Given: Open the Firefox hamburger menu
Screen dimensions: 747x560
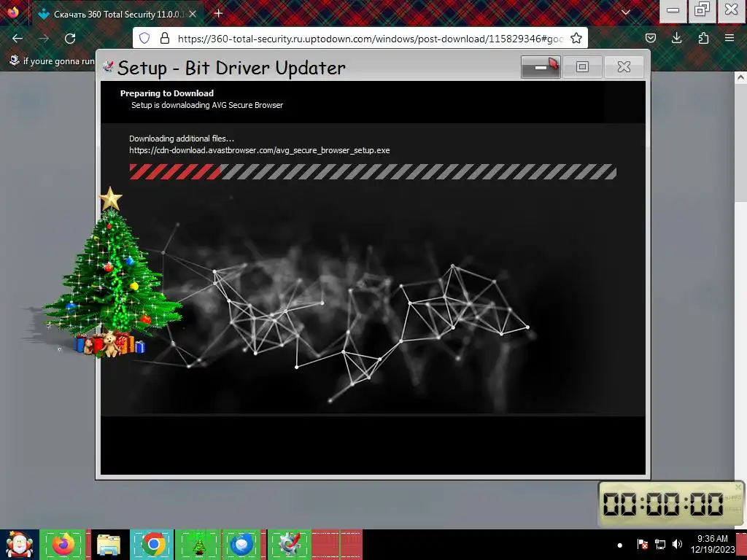Looking at the screenshot, I should [x=729, y=38].
